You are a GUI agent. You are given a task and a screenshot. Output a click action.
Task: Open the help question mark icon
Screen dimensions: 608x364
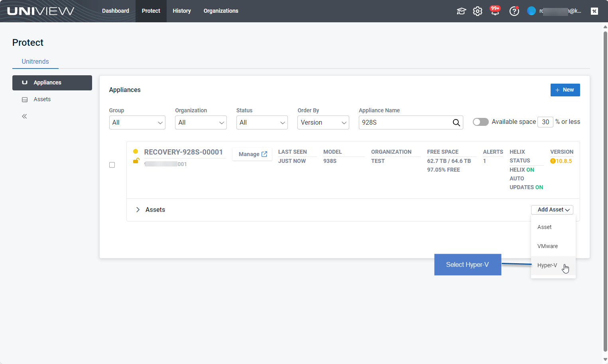click(514, 11)
